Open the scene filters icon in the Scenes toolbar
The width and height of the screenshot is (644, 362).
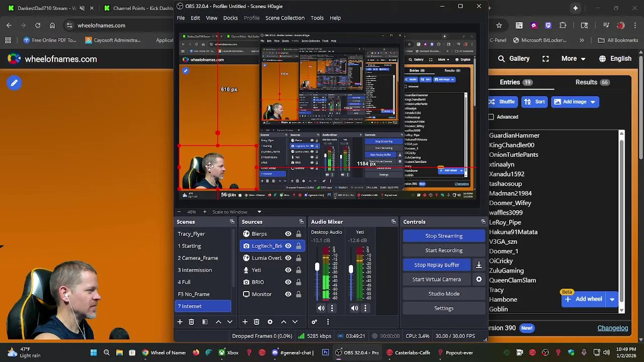205,322
